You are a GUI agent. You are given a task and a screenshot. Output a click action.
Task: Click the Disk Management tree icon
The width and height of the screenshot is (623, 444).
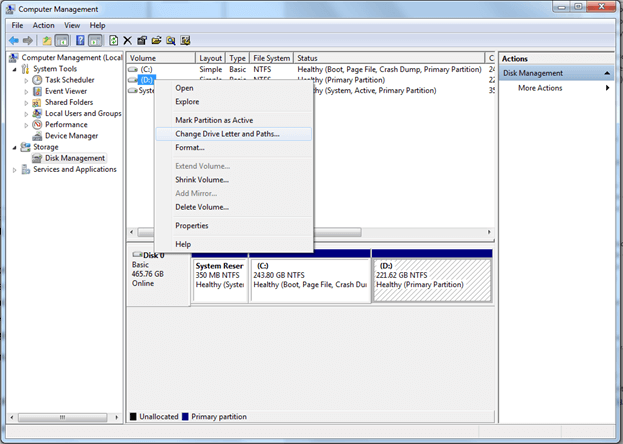point(37,158)
